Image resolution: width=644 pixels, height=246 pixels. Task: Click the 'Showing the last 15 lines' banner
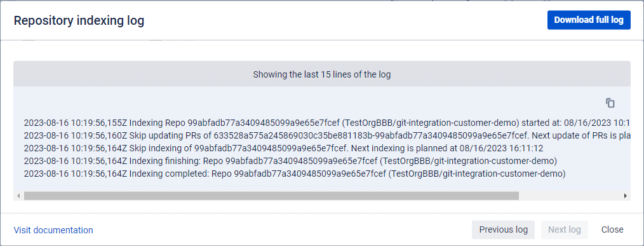(x=321, y=74)
